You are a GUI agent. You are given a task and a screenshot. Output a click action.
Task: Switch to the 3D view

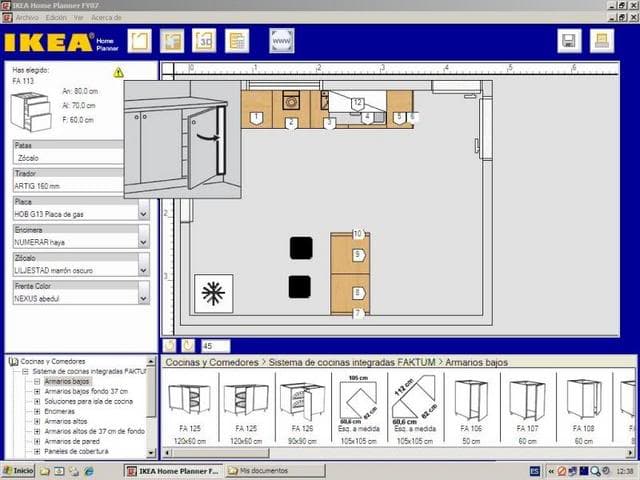click(204, 41)
